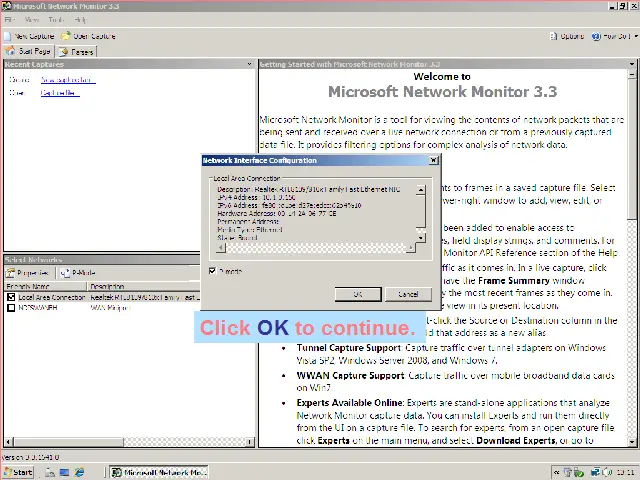Switch to the Parsers tab
The height and width of the screenshot is (480, 640).
(x=77, y=52)
